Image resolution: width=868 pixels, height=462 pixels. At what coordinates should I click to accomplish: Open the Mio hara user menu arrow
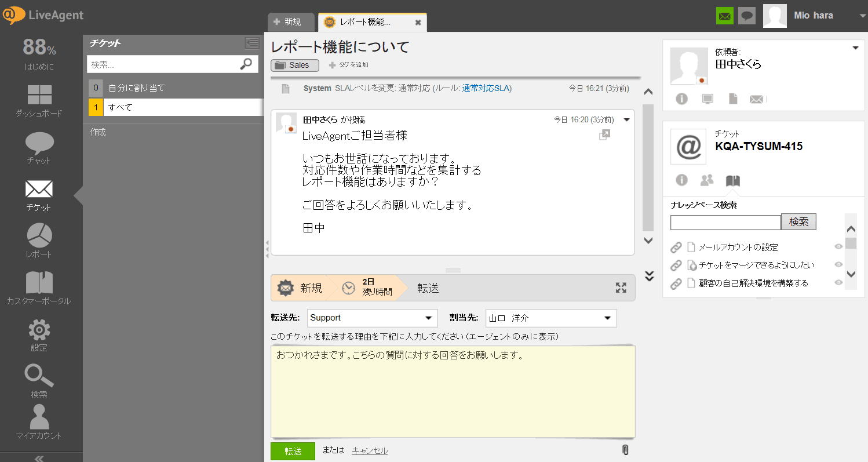862,16
